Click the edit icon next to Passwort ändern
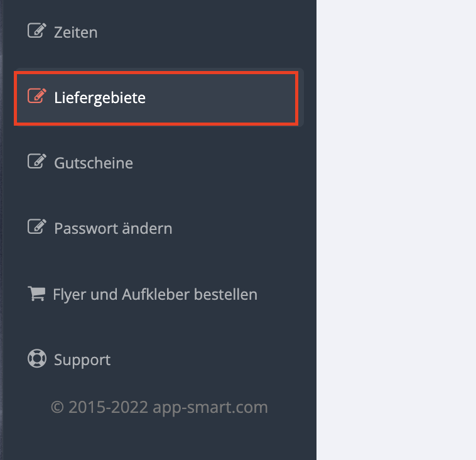 [x=36, y=226]
